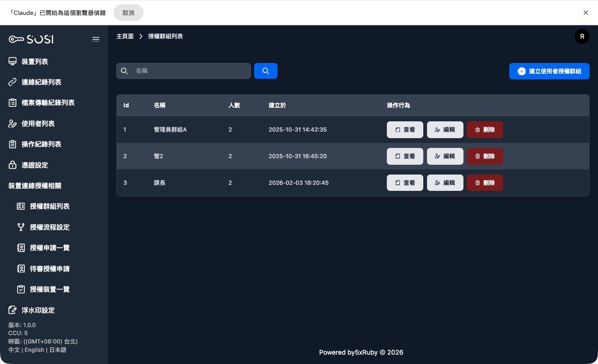View the 管理員群組A group

tap(405, 130)
